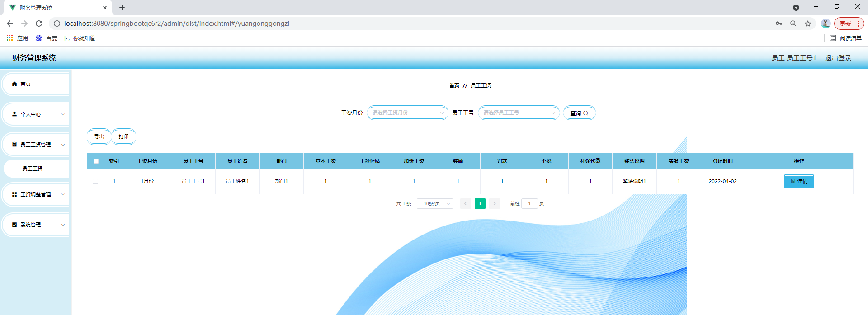Open the 工资月份 dropdown
This screenshot has width=868, height=315.
[x=407, y=113]
